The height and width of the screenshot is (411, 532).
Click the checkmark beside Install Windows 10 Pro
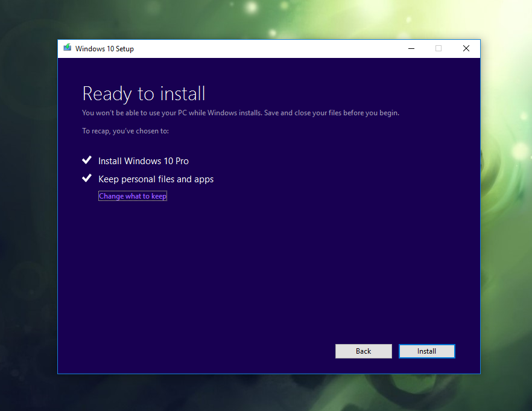pyautogui.click(x=87, y=160)
